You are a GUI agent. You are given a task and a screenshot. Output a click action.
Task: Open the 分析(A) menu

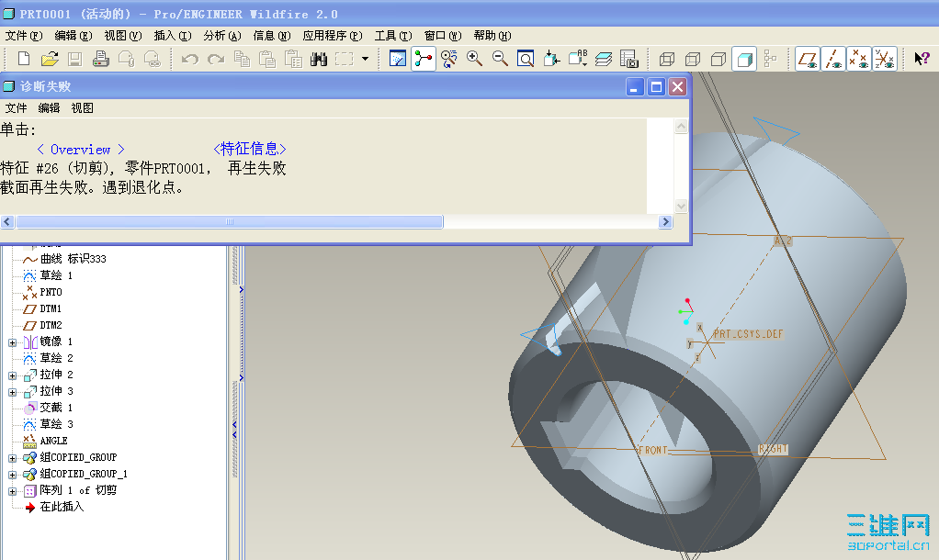point(222,36)
